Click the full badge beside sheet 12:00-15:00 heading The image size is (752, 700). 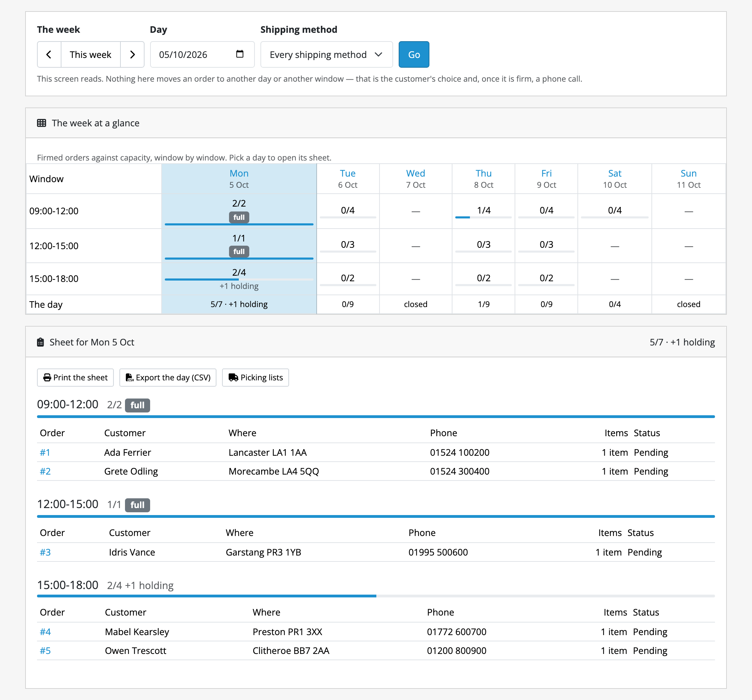point(137,505)
